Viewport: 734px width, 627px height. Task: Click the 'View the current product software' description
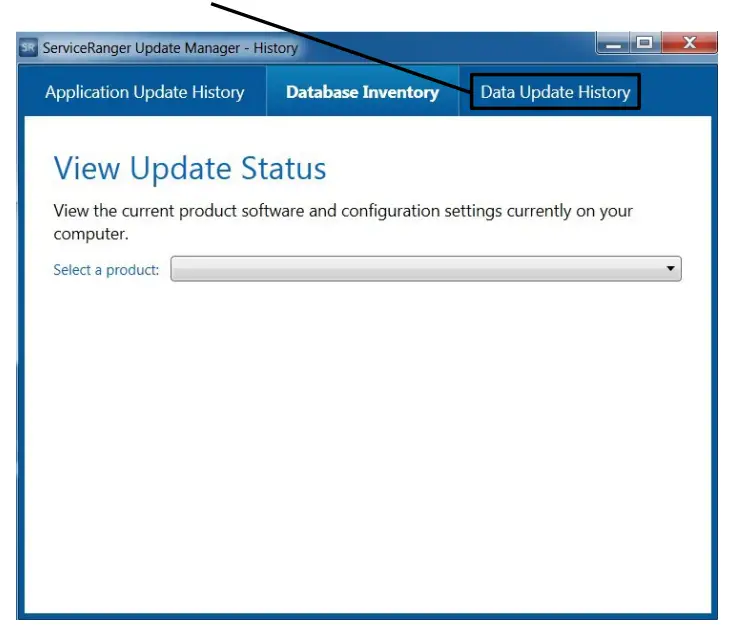343,222
